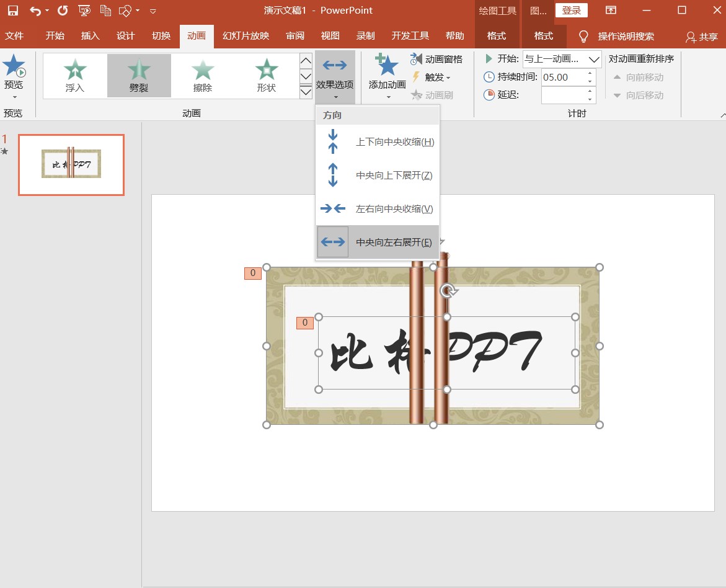Screen dimensions: 726x588
Task: Start slideshow from beginning icon
Action: coord(84,10)
